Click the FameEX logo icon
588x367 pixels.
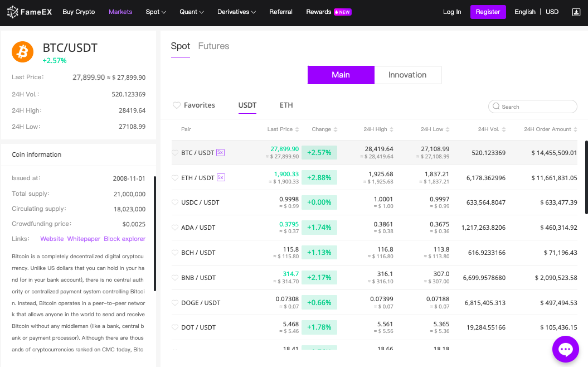(13, 12)
